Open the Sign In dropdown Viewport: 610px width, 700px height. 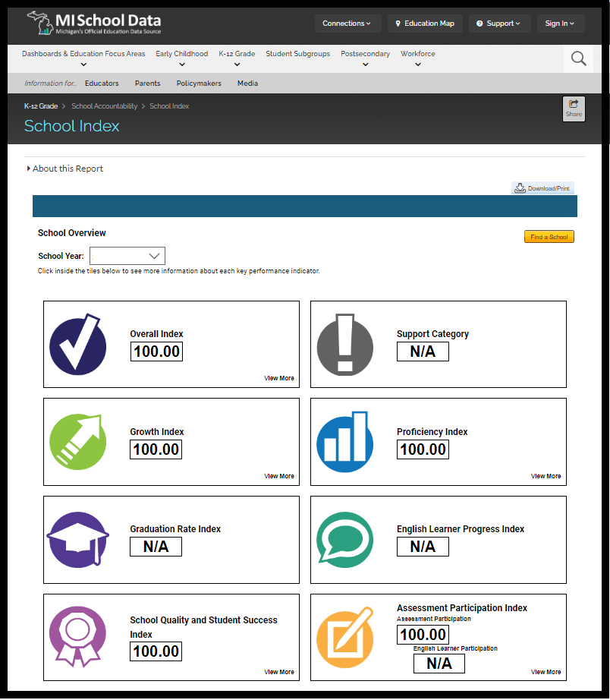(560, 24)
